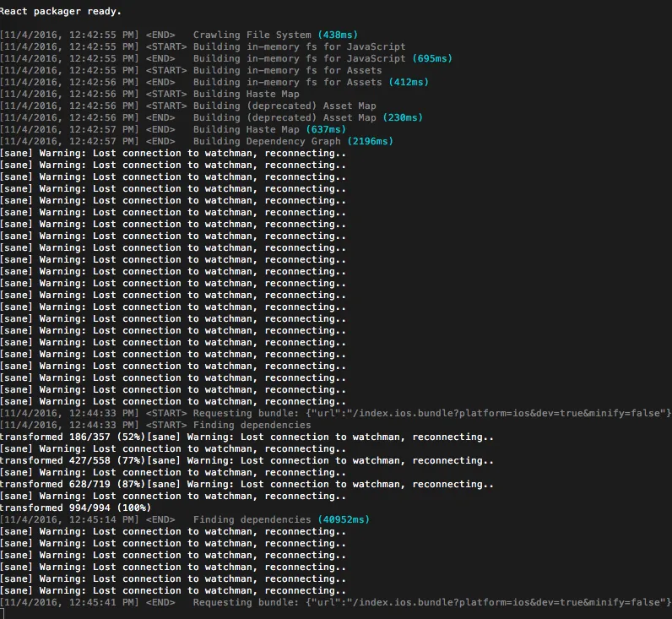Click the START "Building in-memory fs for Assets" line

pyautogui.click(x=191, y=70)
